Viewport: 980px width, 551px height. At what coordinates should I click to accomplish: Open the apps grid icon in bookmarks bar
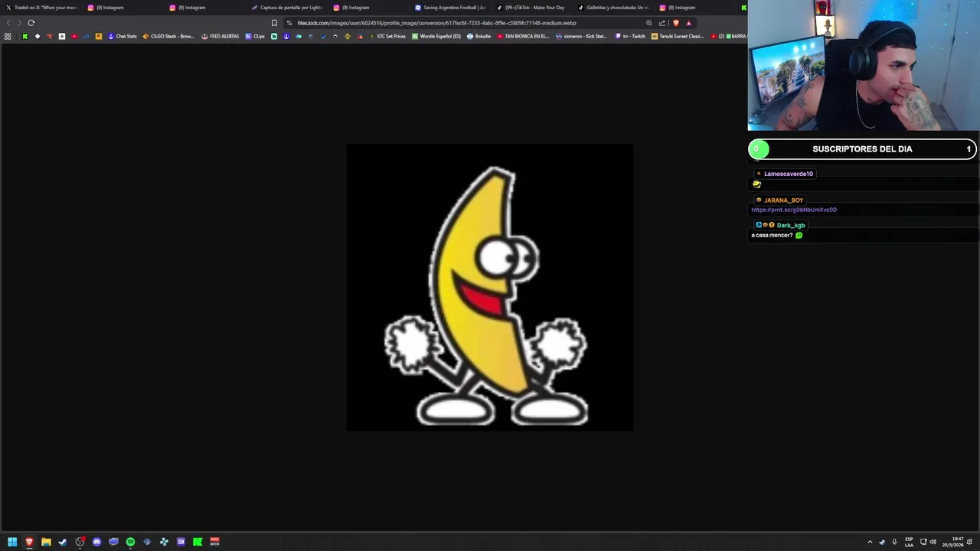8,36
